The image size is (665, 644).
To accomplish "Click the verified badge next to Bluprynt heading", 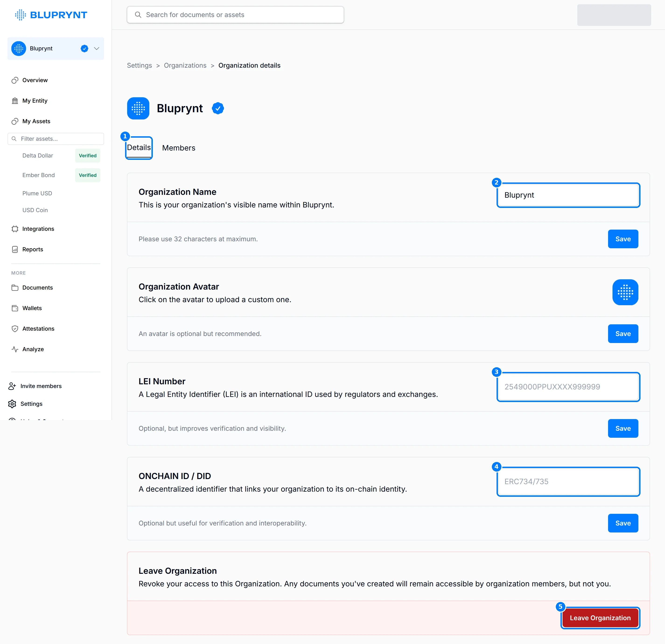I will (218, 108).
